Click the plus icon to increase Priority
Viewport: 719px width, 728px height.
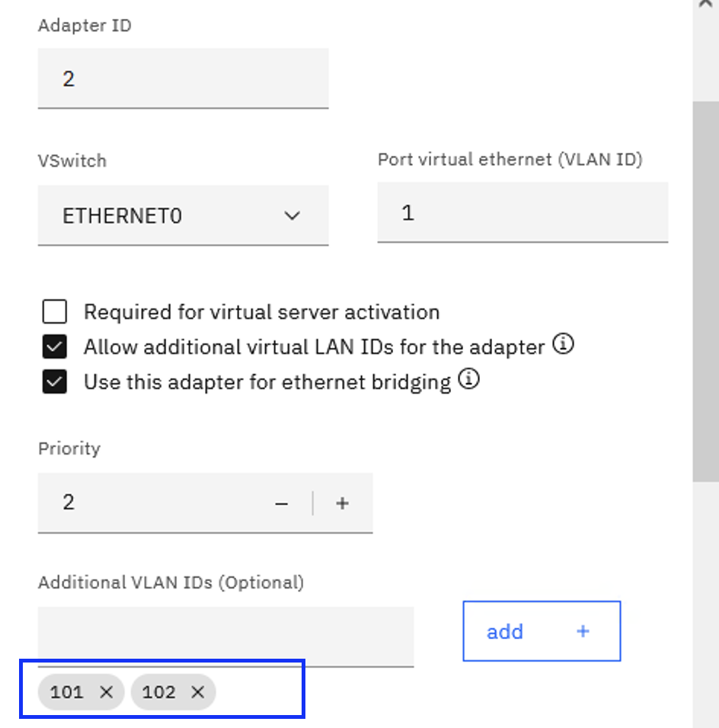[342, 503]
